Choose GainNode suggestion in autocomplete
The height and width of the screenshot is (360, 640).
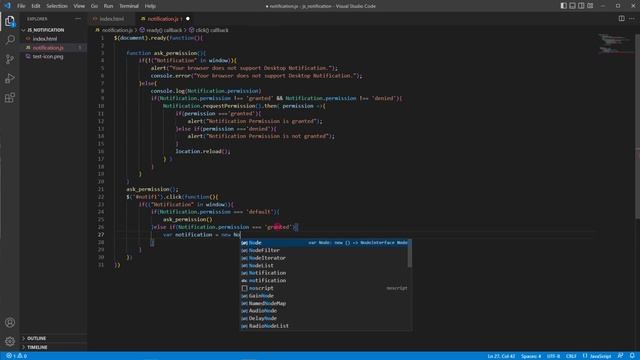click(x=325, y=296)
